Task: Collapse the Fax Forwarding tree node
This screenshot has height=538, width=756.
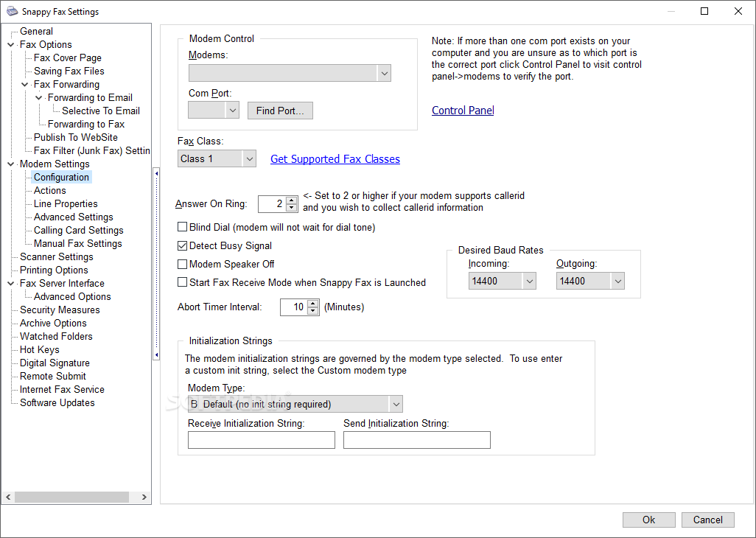Action: click(25, 84)
